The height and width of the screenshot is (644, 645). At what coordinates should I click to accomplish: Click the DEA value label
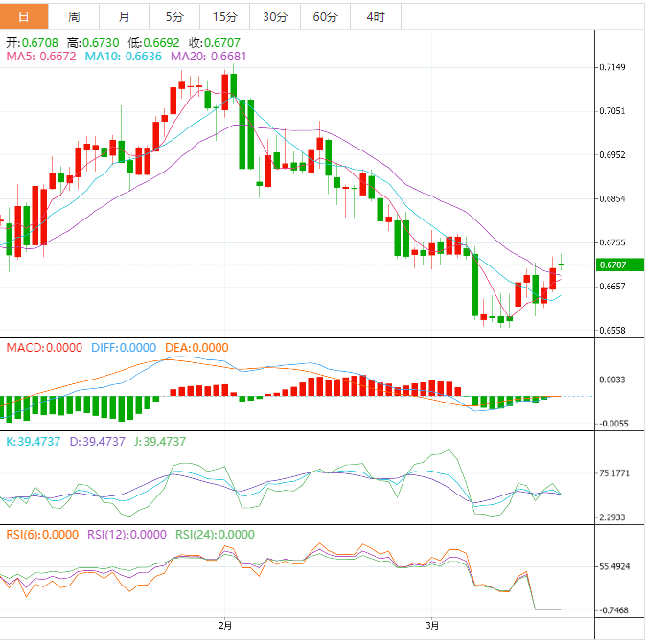(x=196, y=348)
